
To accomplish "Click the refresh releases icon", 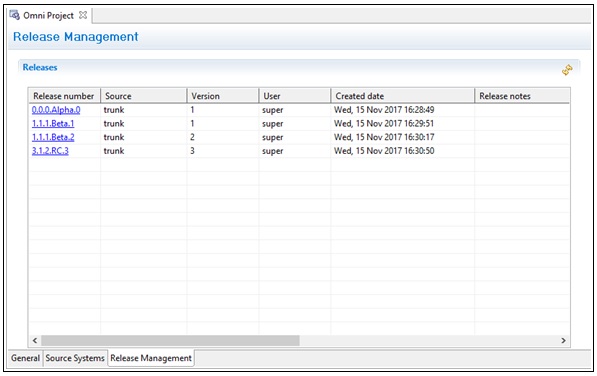I will [x=567, y=70].
